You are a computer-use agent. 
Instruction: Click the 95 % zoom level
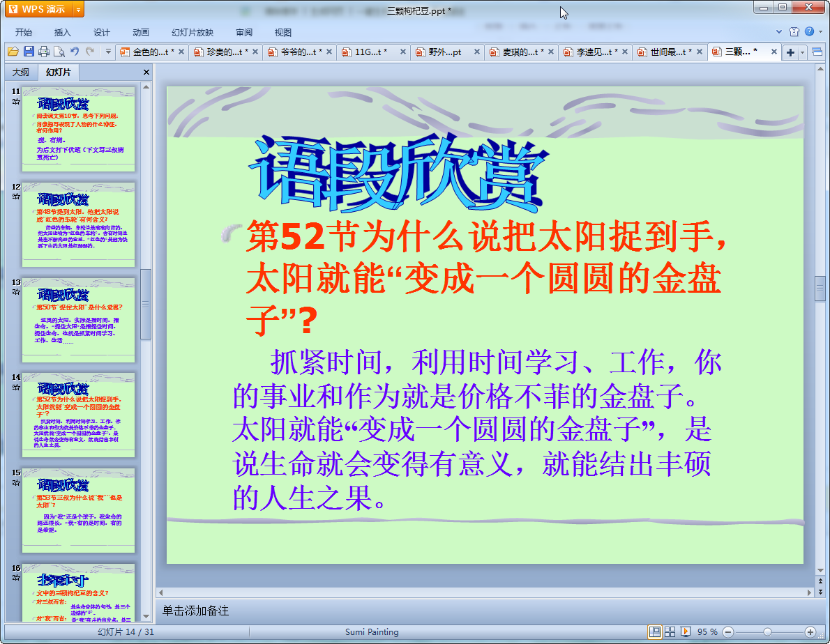707,632
